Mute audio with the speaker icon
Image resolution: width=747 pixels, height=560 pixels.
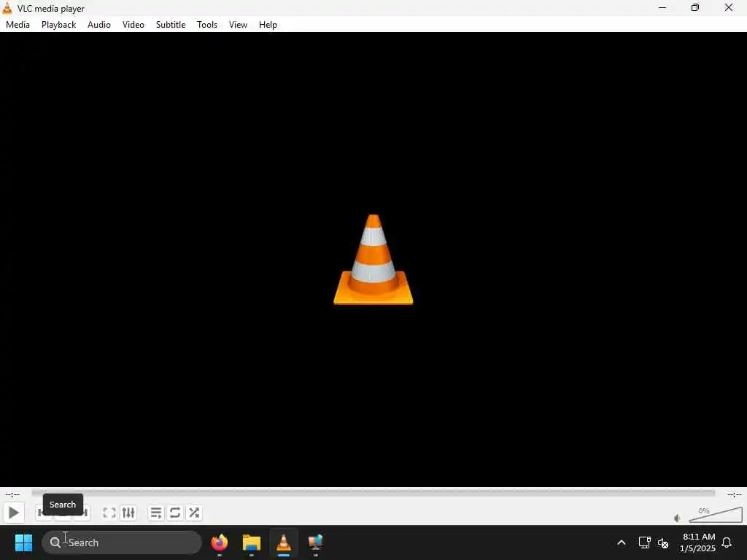pyautogui.click(x=677, y=518)
